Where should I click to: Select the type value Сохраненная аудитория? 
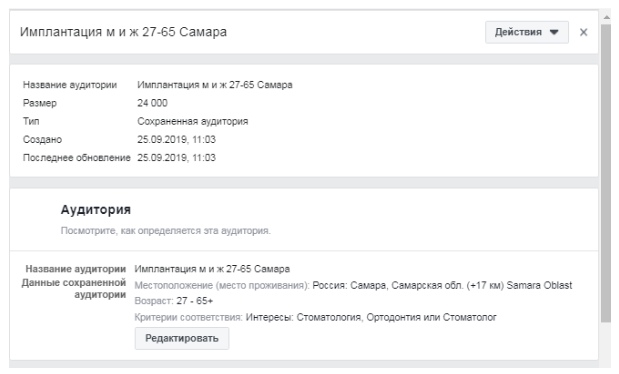tap(193, 121)
